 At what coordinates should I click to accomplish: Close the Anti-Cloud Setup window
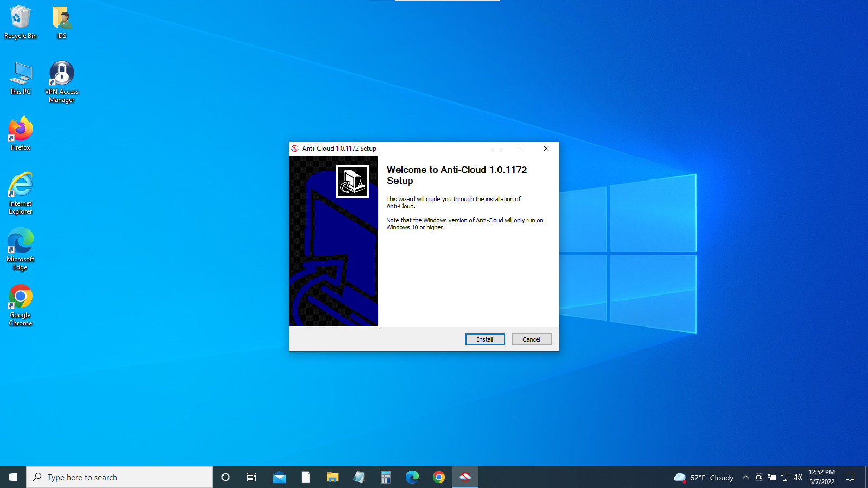(x=546, y=149)
